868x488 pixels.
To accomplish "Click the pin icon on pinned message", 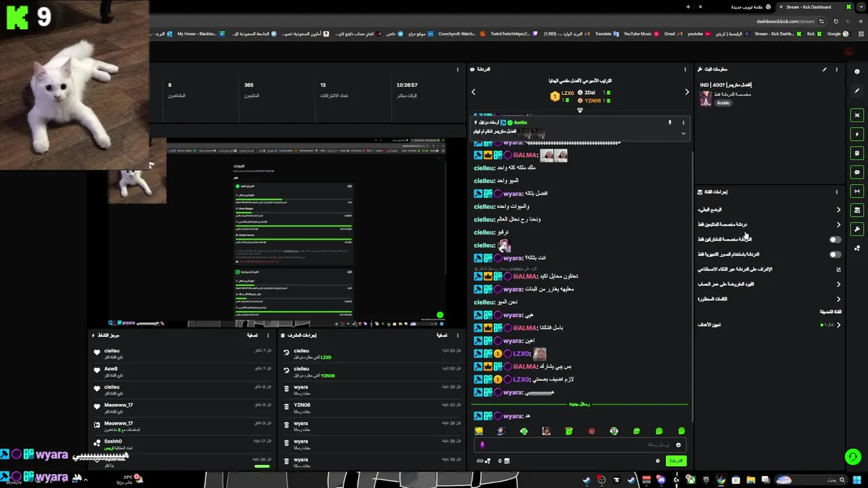I will tap(669, 123).
